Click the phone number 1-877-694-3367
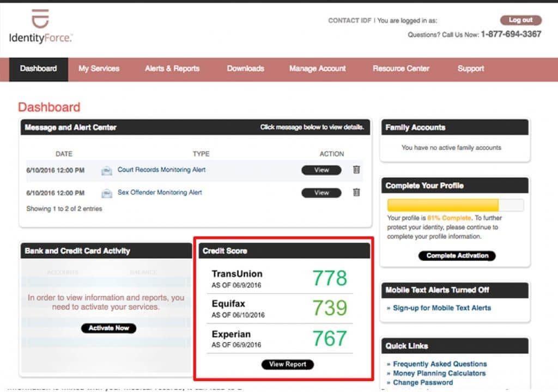The height and width of the screenshot is (392, 558). tap(511, 34)
